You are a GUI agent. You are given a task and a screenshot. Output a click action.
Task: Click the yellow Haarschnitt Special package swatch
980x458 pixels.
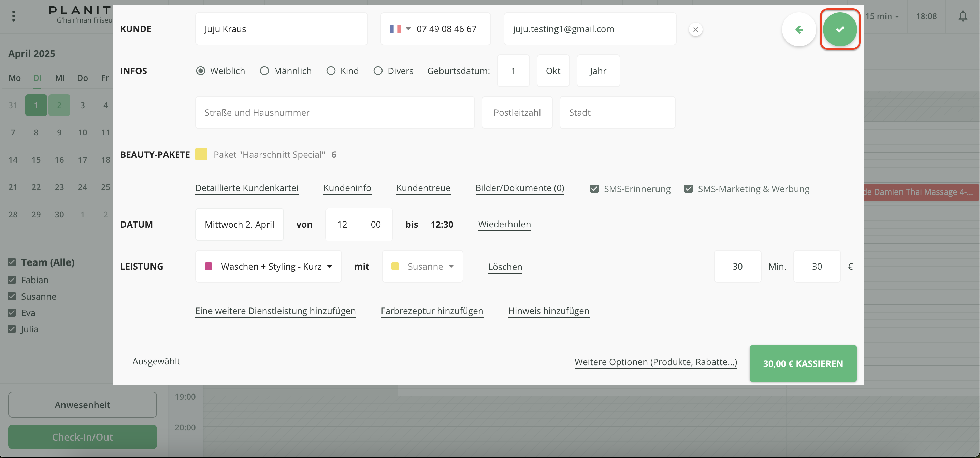pyautogui.click(x=201, y=155)
